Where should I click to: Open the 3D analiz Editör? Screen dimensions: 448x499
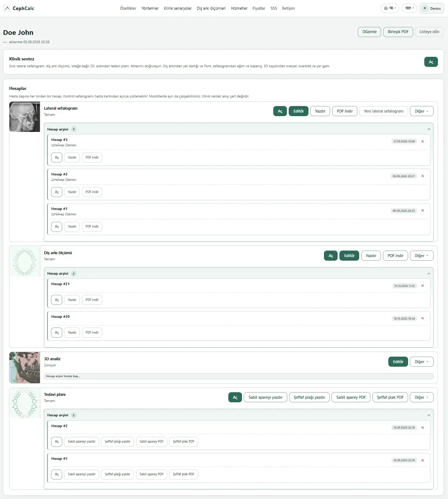point(398,362)
